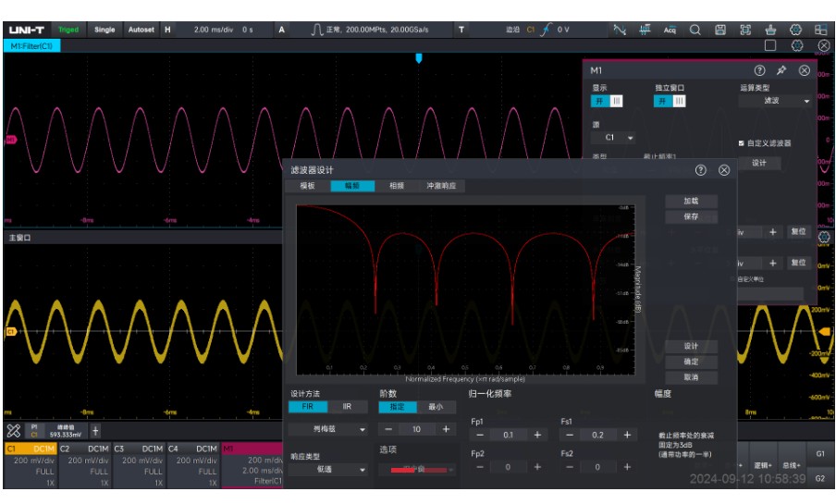Expand the 运算类型 滤波 dropdown
Image resolution: width=836 pixels, height=504 pixels.
[775, 101]
